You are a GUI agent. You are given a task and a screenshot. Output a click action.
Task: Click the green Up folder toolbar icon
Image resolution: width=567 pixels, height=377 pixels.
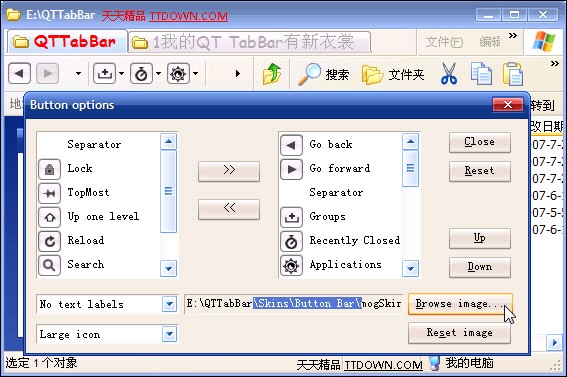(x=272, y=74)
